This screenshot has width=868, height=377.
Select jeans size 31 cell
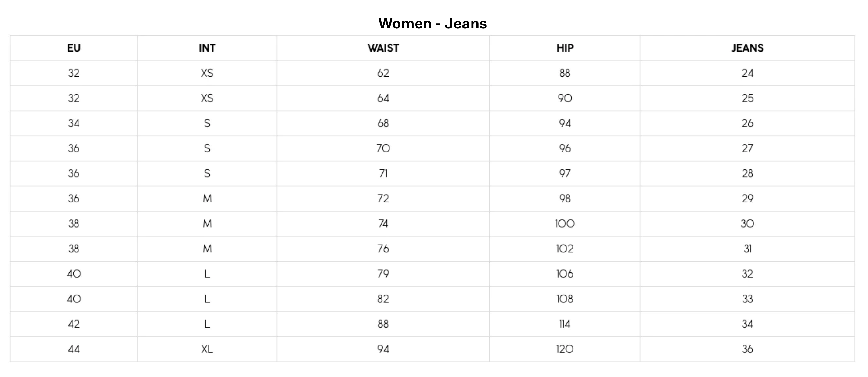point(747,249)
